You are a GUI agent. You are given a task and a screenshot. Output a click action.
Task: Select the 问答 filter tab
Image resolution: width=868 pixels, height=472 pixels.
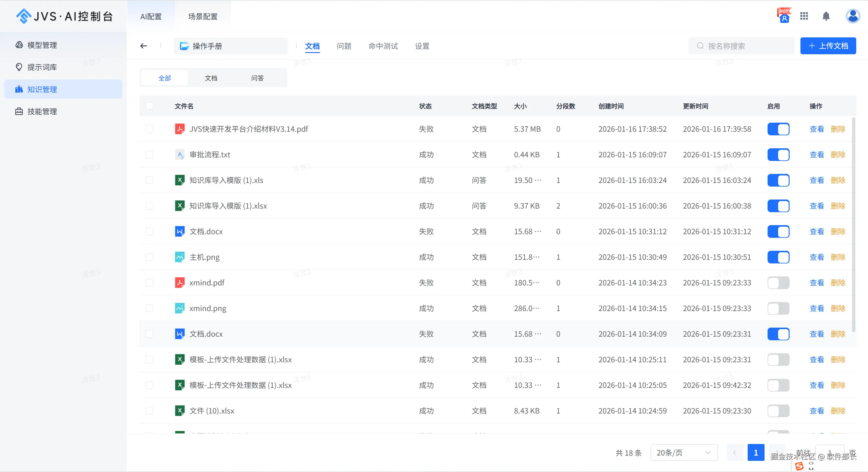click(x=257, y=78)
